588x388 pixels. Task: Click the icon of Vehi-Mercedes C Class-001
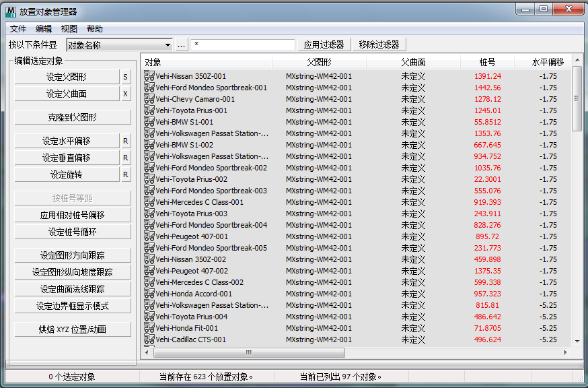tap(149, 202)
